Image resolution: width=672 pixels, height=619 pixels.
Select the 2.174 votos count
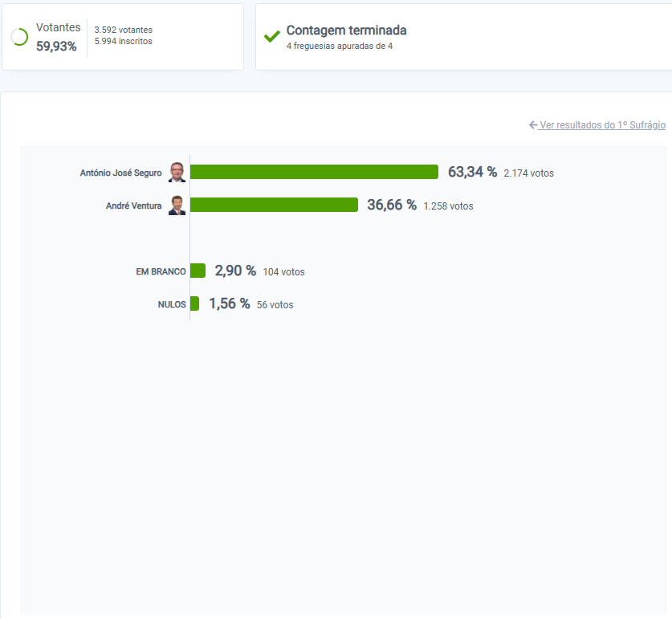528,173
